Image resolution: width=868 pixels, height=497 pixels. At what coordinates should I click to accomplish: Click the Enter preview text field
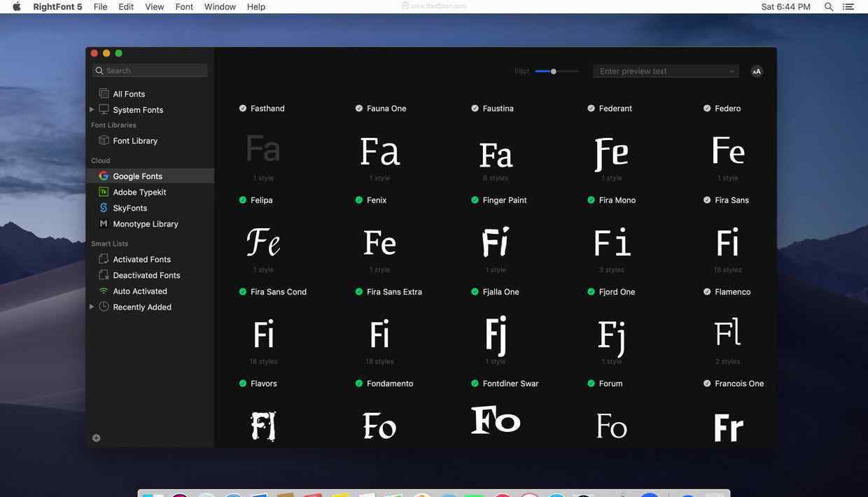click(666, 71)
